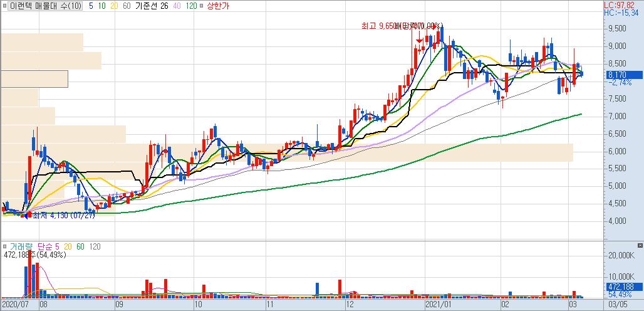Select the gray 120 volume average label
This screenshot has width=644, height=311.
pos(95,246)
